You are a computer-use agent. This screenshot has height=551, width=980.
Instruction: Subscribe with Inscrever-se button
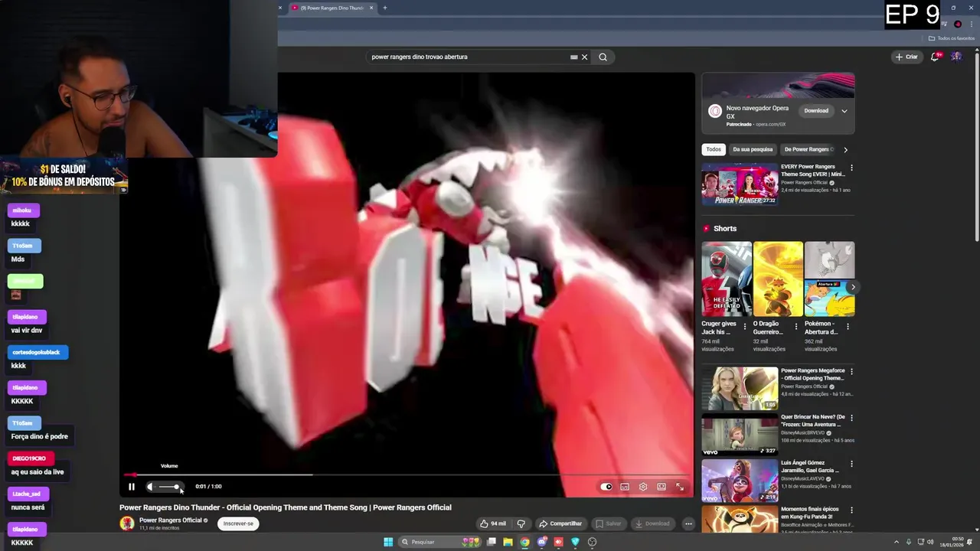(238, 523)
